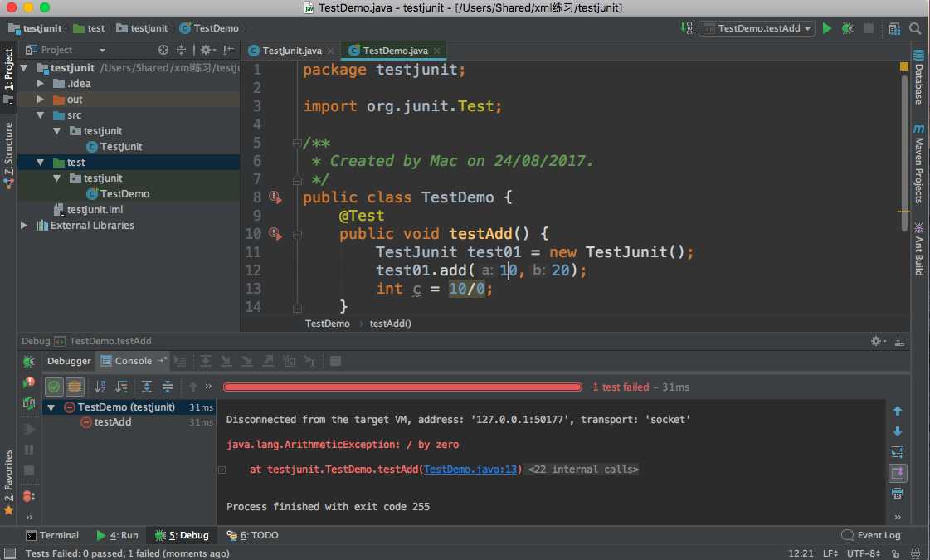This screenshot has height=560, width=930.
Task: Start debugging with top toolbar bug icon
Action: 847,28
